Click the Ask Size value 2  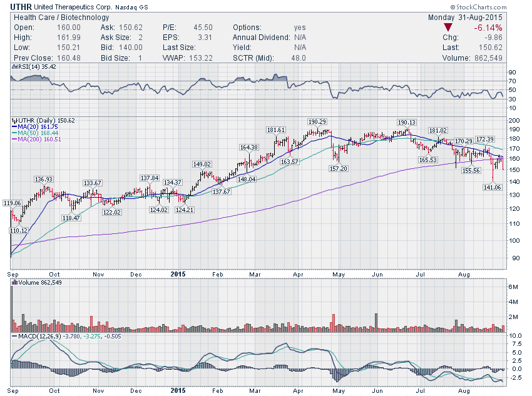(140, 38)
